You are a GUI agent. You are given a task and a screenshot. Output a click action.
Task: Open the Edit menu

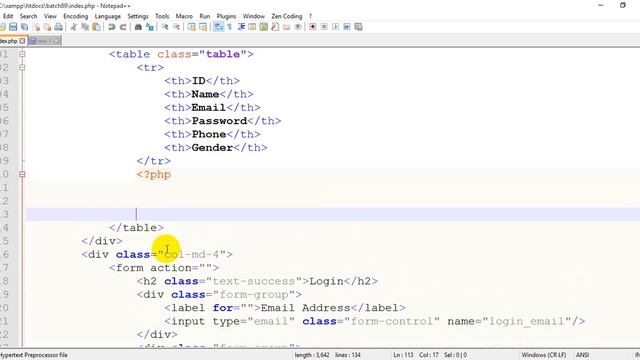(x=8, y=16)
